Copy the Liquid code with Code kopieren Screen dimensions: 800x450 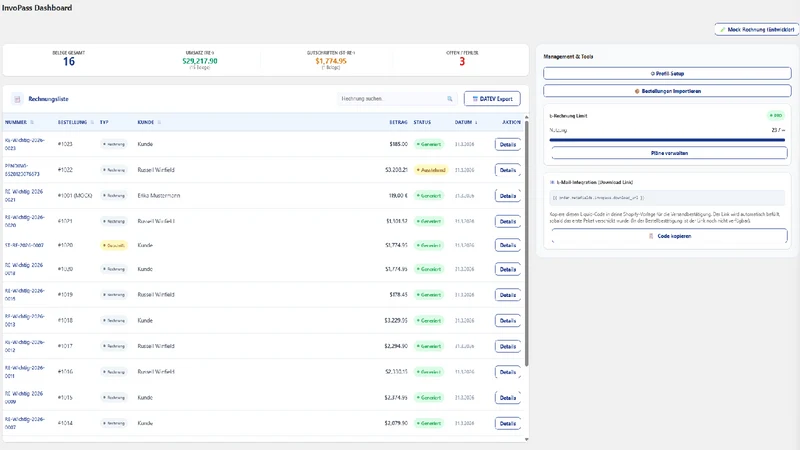pos(669,236)
